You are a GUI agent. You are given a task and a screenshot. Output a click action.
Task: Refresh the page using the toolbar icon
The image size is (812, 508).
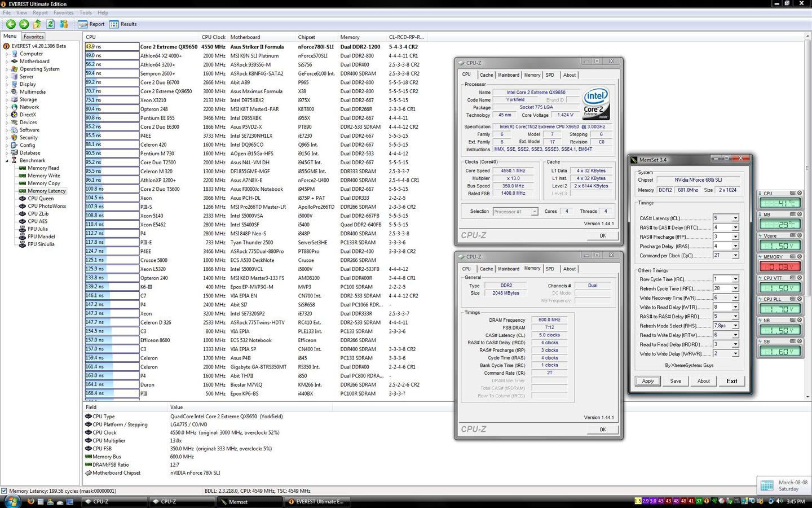50,24
